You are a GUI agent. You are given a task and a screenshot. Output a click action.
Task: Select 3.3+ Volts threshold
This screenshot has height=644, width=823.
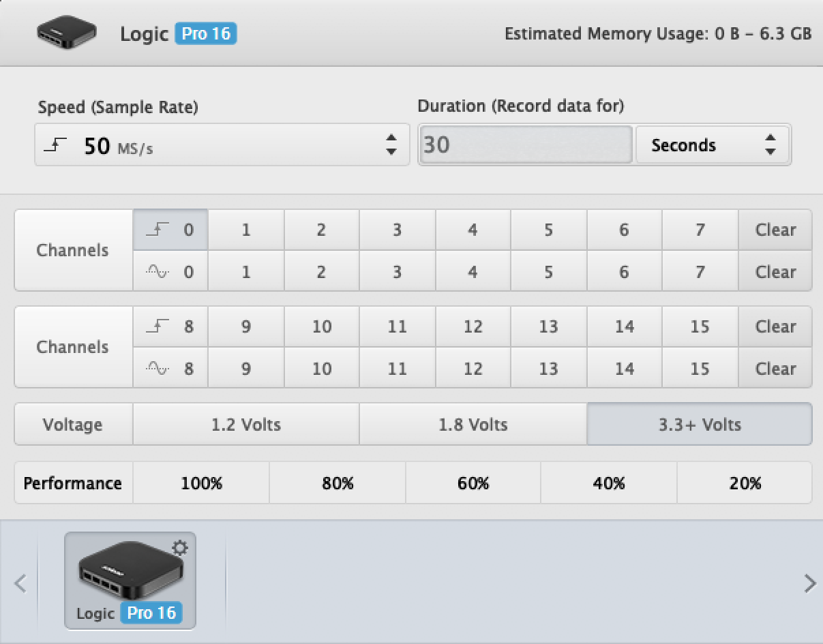pyautogui.click(x=700, y=425)
